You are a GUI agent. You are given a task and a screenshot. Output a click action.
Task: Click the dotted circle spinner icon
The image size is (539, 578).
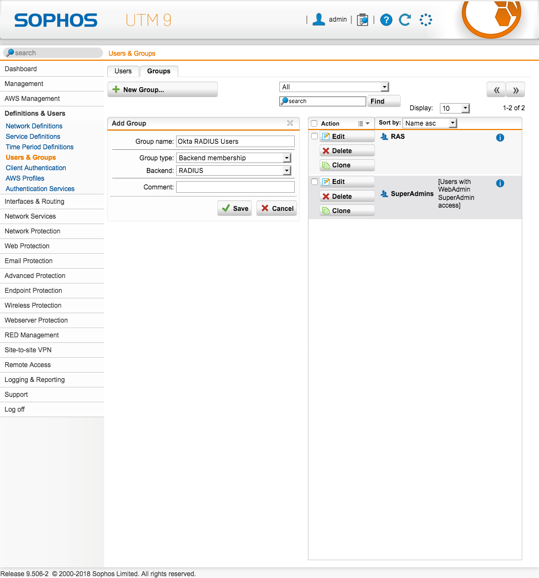click(x=426, y=20)
